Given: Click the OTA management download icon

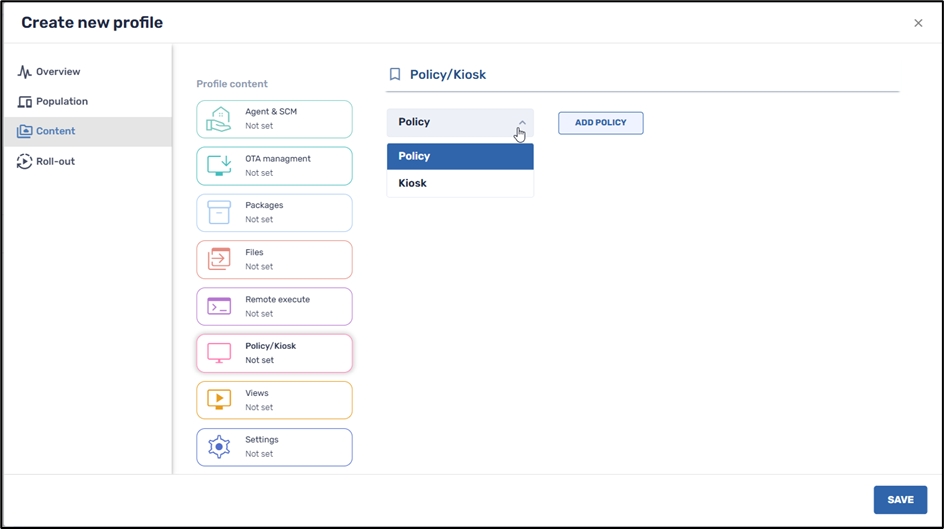Looking at the screenshot, I should (x=218, y=166).
